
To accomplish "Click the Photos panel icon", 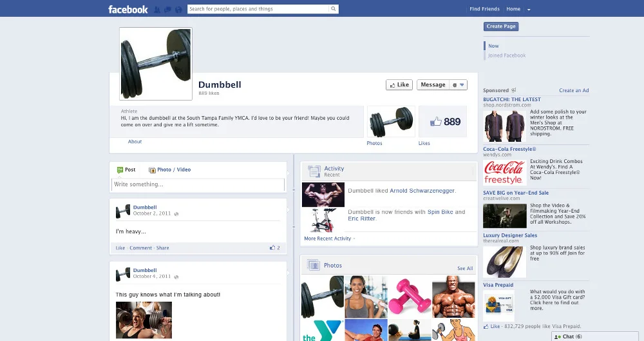I will tap(314, 265).
